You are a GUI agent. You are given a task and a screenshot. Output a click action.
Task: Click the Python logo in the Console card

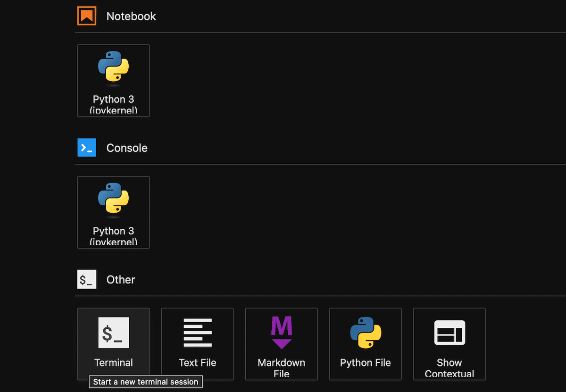[x=113, y=199]
